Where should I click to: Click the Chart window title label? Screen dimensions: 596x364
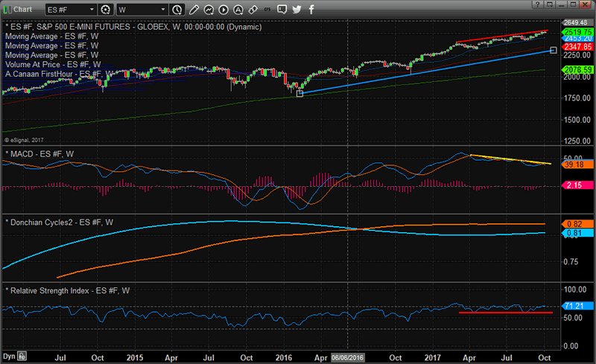point(22,10)
